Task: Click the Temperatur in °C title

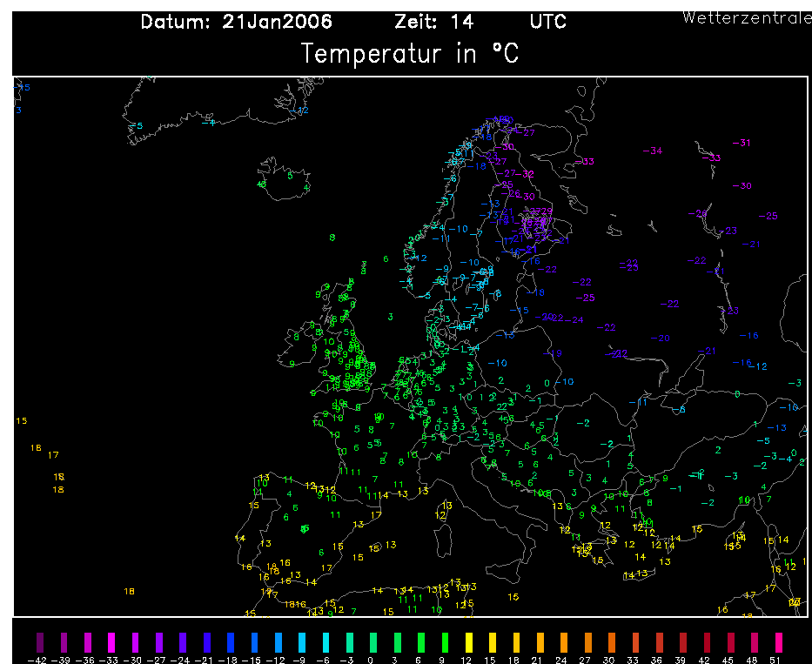Action: point(410,53)
